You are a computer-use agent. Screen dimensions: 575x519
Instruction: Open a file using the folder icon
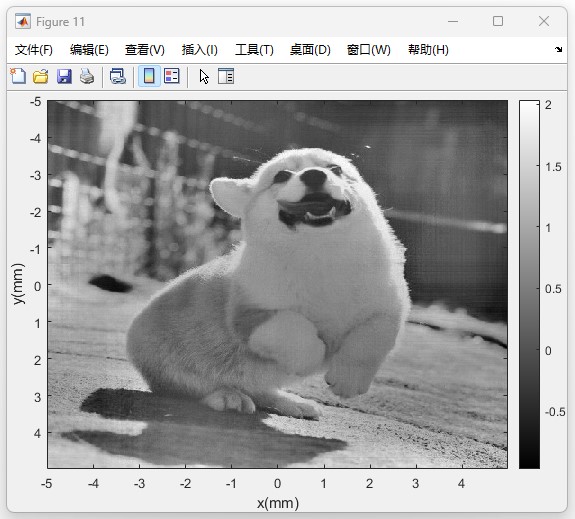41,76
